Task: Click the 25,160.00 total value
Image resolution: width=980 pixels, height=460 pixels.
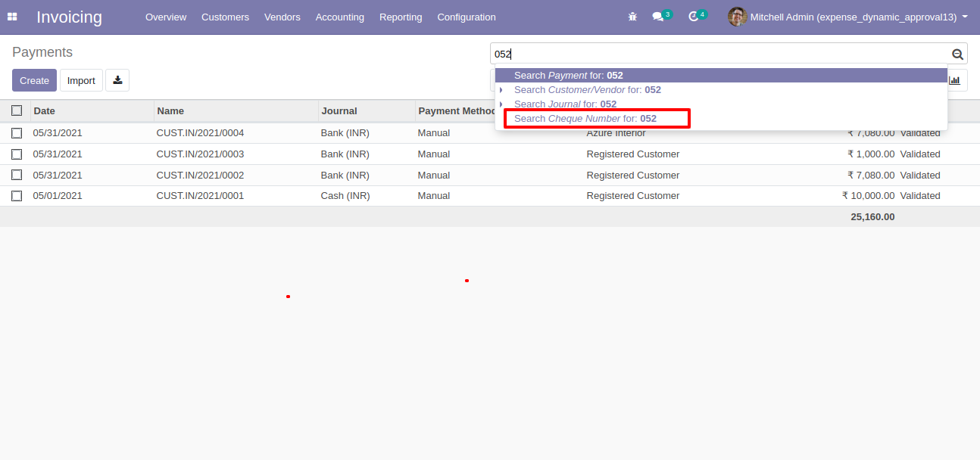Action: (x=872, y=217)
